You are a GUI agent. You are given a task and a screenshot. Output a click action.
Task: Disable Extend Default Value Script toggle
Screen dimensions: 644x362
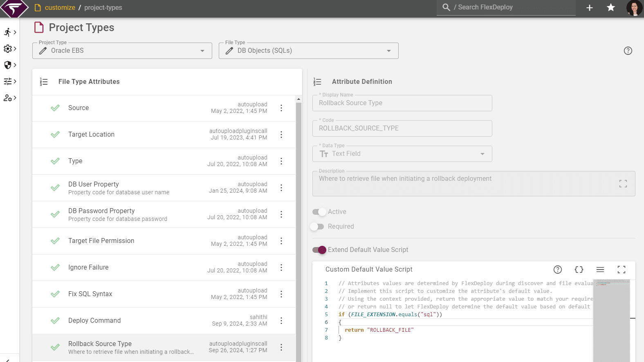click(319, 250)
